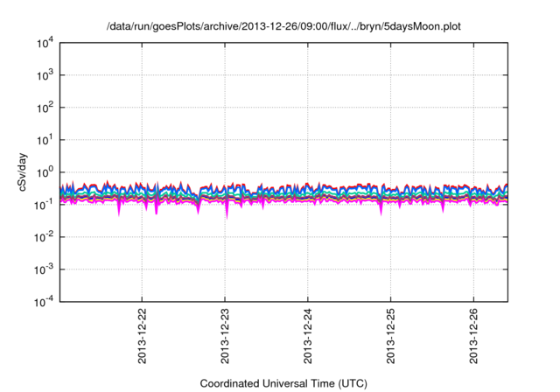The width and height of the screenshot is (560, 392).
Task: Click the 10^-4 y-axis tick label
Action: 44,302
